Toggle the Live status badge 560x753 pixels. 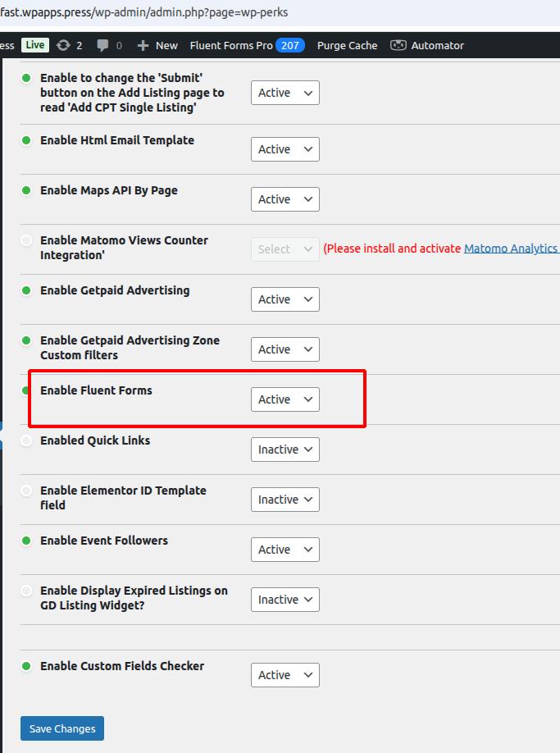pyautogui.click(x=34, y=45)
